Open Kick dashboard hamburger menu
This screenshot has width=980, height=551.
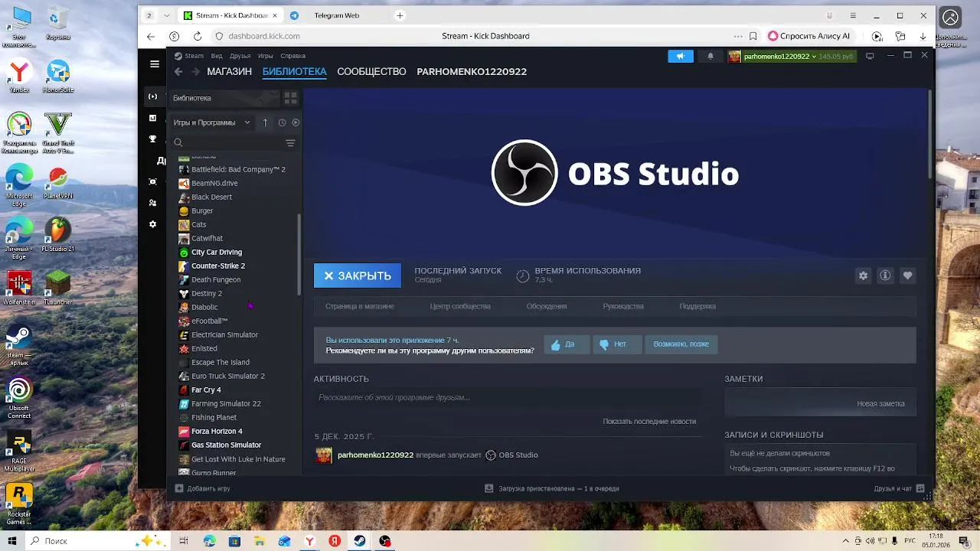click(x=155, y=64)
